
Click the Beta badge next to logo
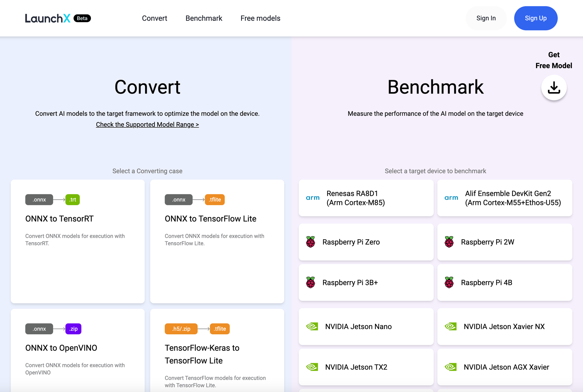pos(82,18)
